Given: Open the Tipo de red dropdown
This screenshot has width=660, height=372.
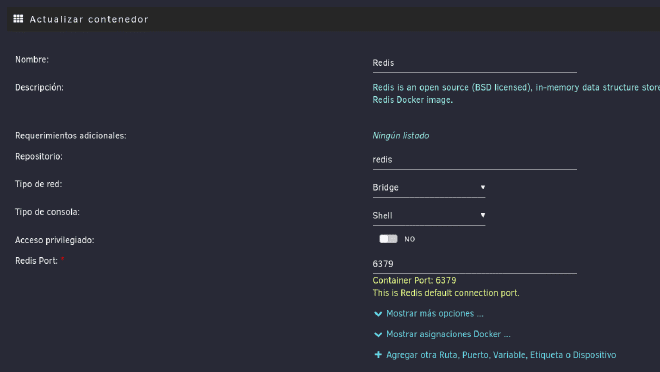Looking at the screenshot, I should click(x=428, y=188).
